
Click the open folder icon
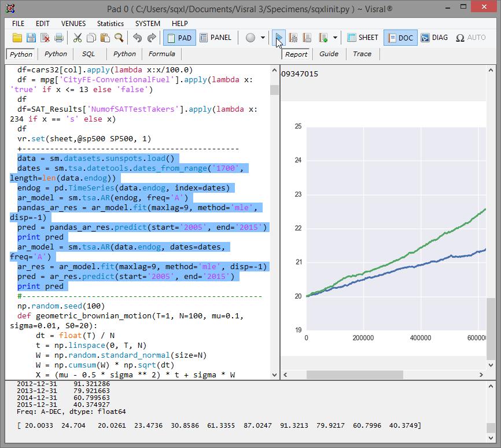click(x=17, y=38)
